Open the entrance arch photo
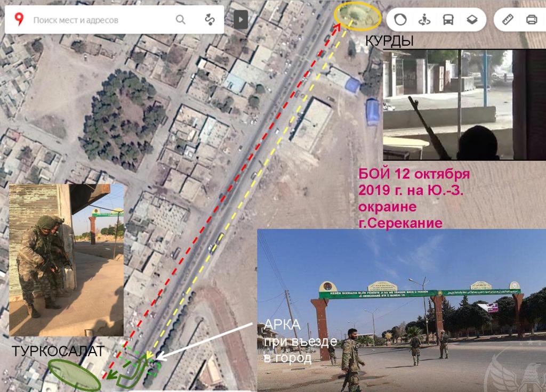Image resolution: width=546 pixels, height=392 pixels. click(x=401, y=310)
